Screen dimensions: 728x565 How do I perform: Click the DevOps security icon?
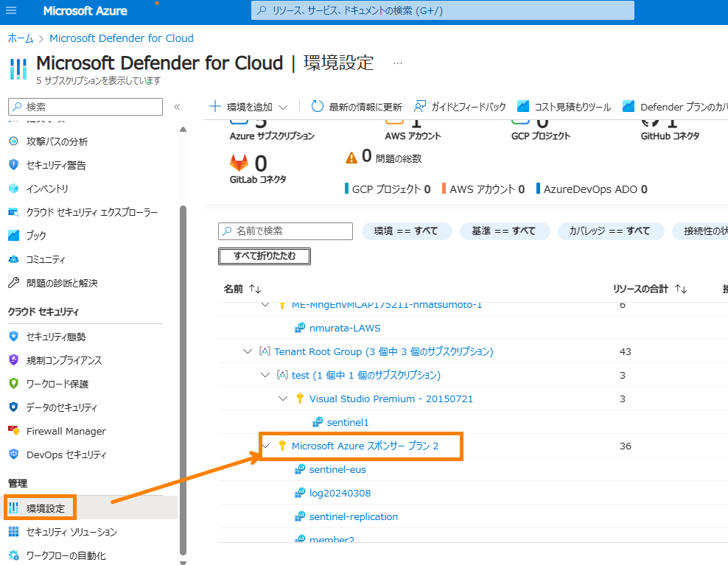[13, 455]
